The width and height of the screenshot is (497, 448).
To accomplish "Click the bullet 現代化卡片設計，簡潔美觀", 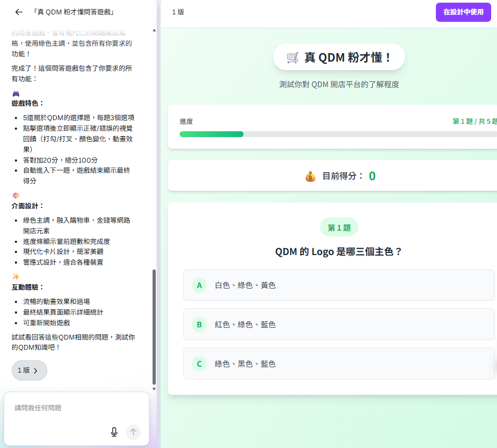I will tap(63, 252).
